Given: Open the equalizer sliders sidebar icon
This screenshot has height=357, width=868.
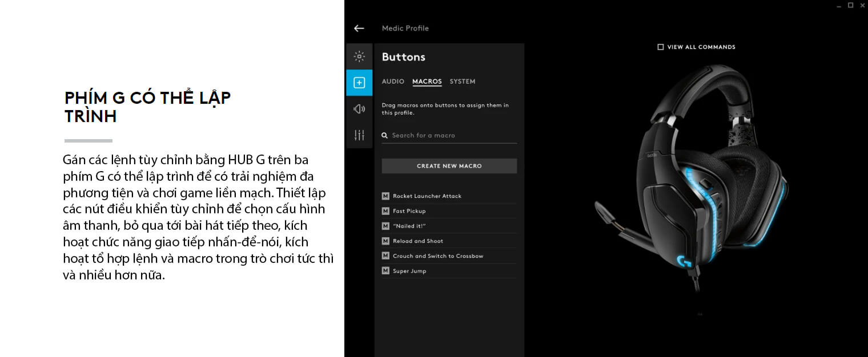Looking at the screenshot, I should click(359, 135).
